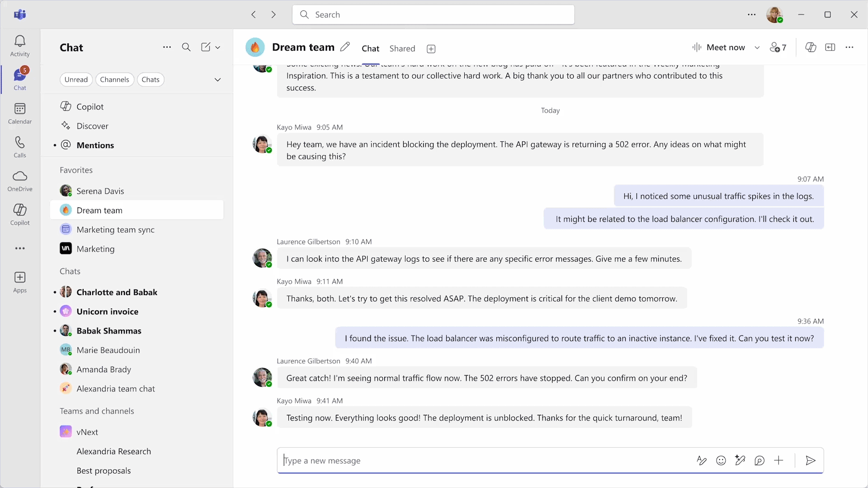Click the search icon in the Chat panel
This screenshot has width=868, height=488.
(x=186, y=47)
